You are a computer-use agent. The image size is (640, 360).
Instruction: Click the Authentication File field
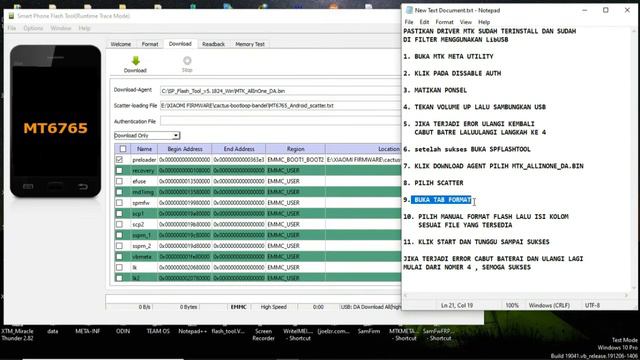click(280, 121)
